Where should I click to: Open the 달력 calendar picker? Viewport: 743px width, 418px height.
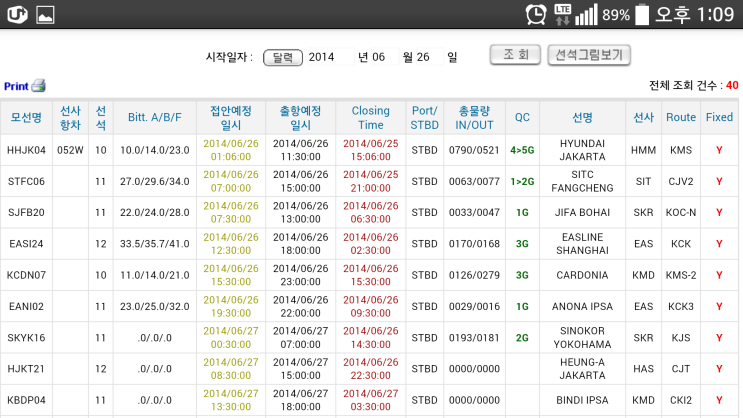tap(283, 58)
